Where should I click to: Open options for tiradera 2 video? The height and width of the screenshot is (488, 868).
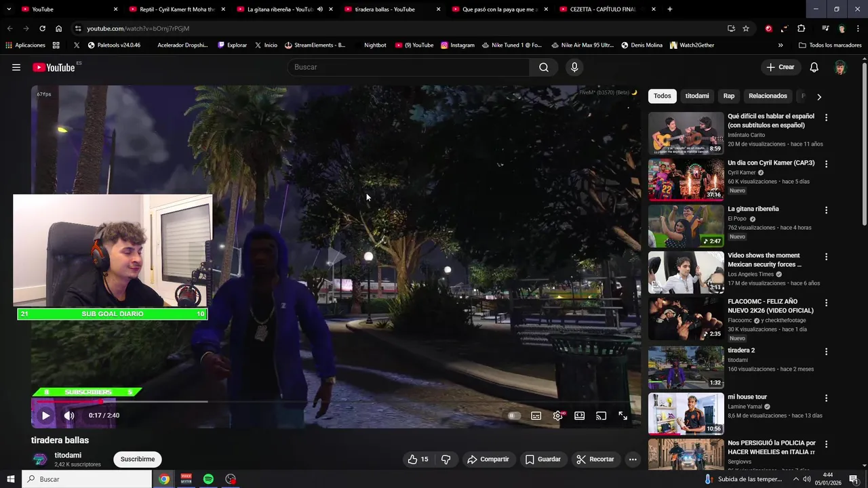point(826,352)
